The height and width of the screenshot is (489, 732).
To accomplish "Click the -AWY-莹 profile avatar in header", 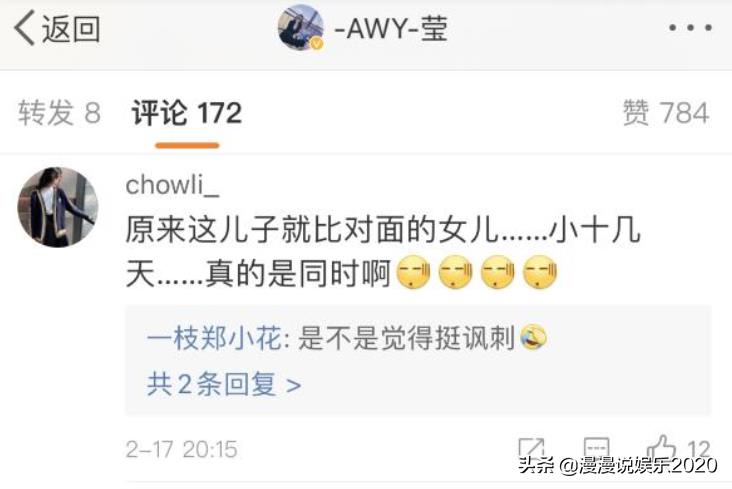I will pyautogui.click(x=301, y=27).
